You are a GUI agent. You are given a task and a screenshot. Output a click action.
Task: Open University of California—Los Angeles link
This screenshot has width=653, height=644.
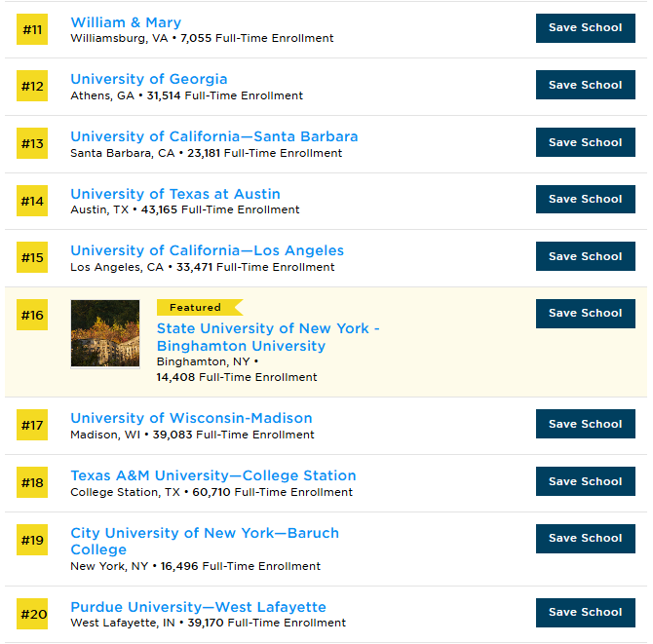point(207,250)
